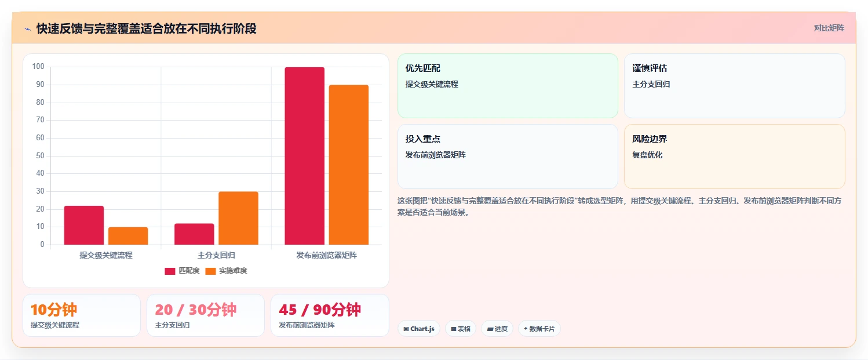
Task: Click the title 快速反馈与完整覆盖适合放在不同执行阶段
Action: 147,28
